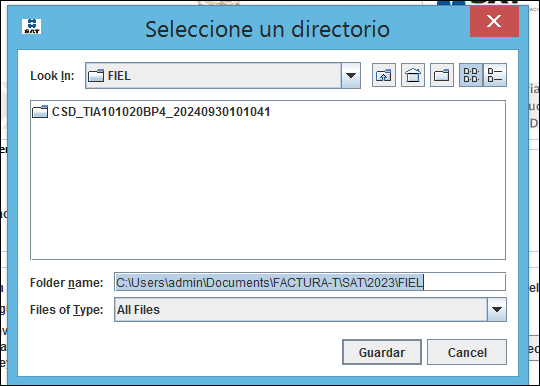The image size is (540, 386).
Task: Switch to List view icon
Action: tap(471, 75)
